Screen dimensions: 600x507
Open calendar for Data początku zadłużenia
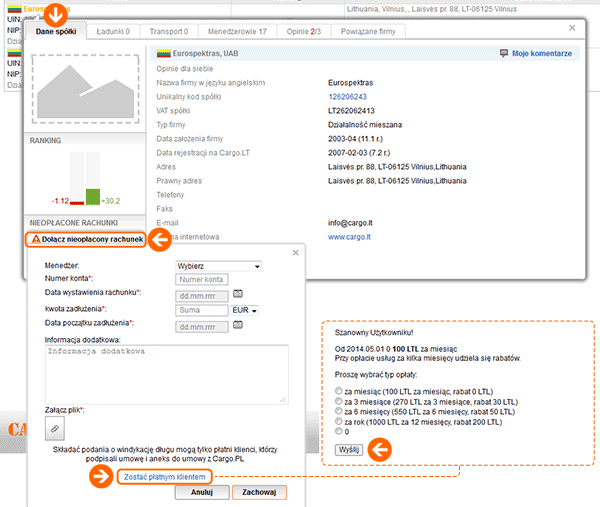point(238,325)
